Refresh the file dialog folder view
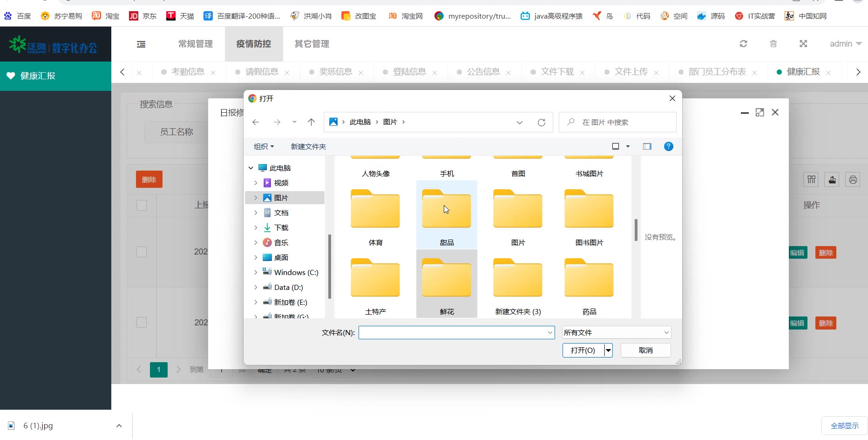 [542, 122]
